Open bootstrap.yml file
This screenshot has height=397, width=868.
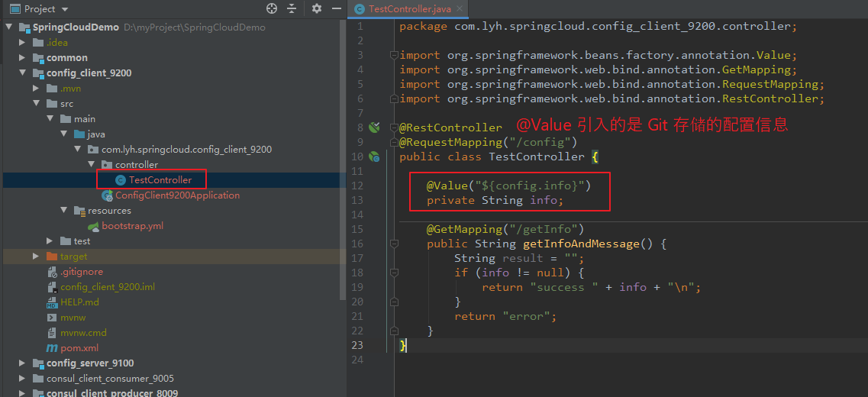(133, 226)
